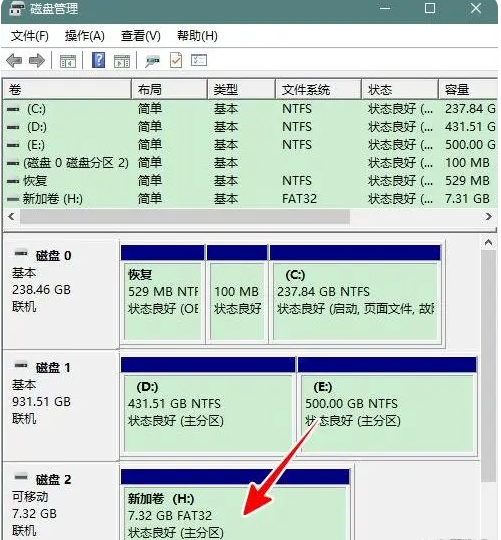Open the blue question mark Help icon
The width and height of the screenshot is (501, 540).
click(x=98, y=60)
